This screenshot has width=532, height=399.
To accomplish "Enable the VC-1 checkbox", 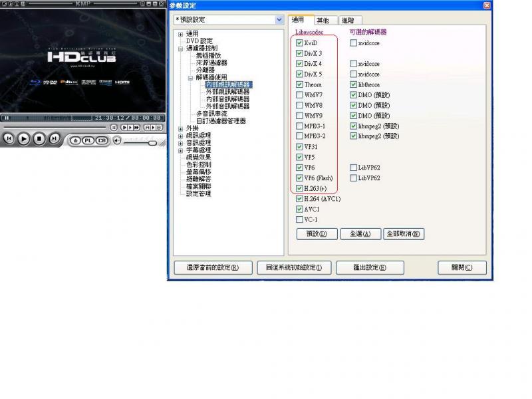I will 299,219.
